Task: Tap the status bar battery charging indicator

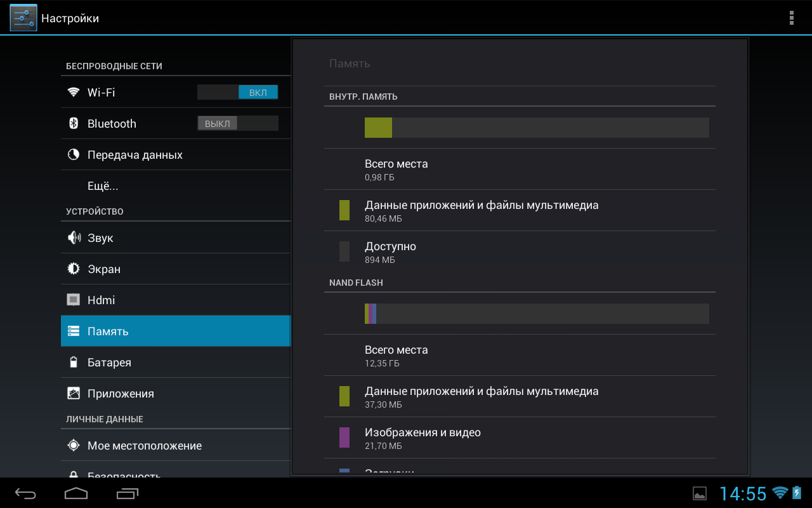Action: (797, 493)
